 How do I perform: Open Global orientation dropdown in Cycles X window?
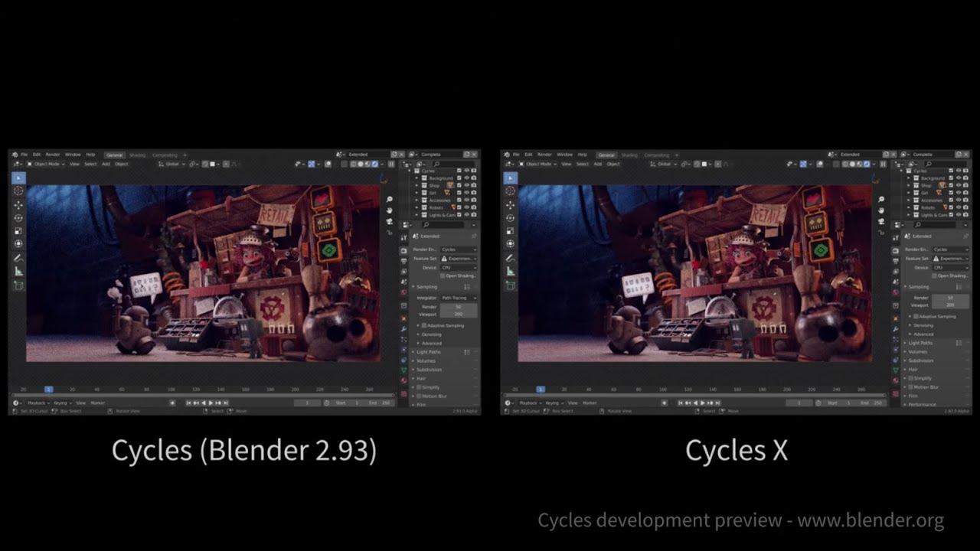click(664, 164)
